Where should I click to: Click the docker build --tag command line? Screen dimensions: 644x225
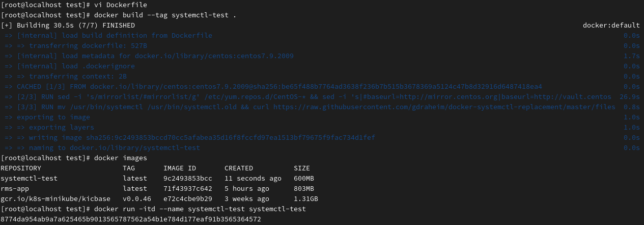point(119,15)
